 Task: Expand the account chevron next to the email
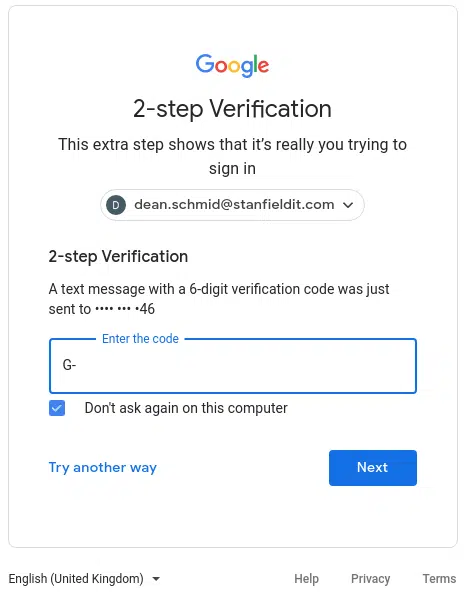(x=348, y=205)
